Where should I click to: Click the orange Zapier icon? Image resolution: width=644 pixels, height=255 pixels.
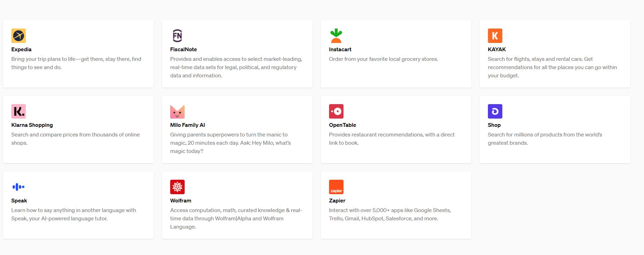[336, 187]
